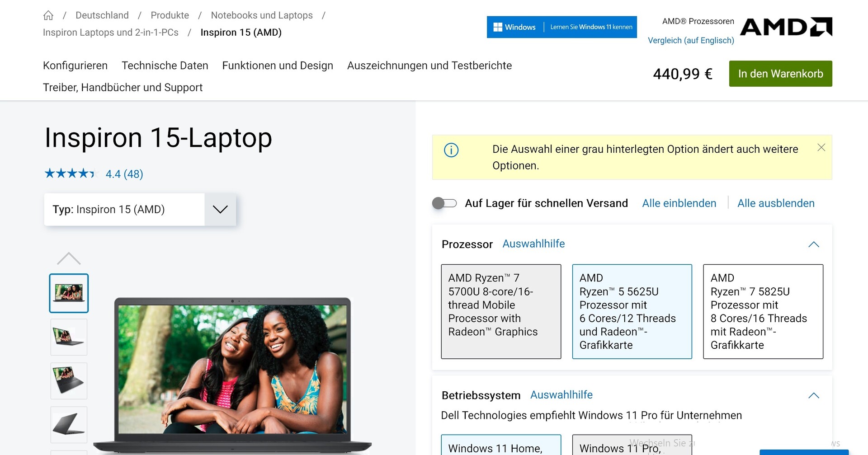Select Windows 11 Home operating system option

(x=501, y=445)
